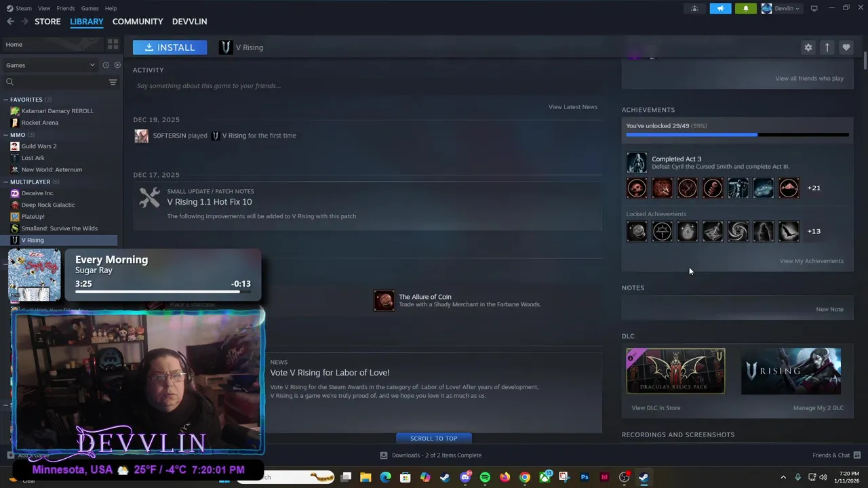
Task: Click the blue INSTALL button
Action: tap(170, 47)
